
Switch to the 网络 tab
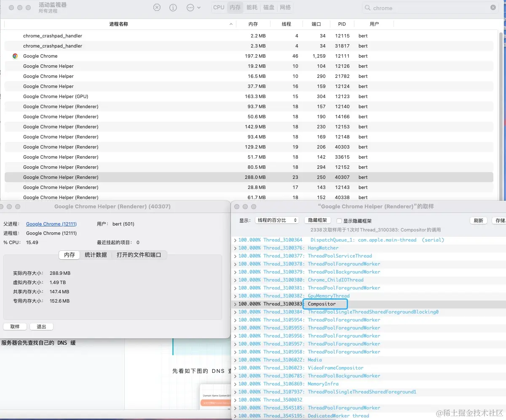tap(285, 8)
